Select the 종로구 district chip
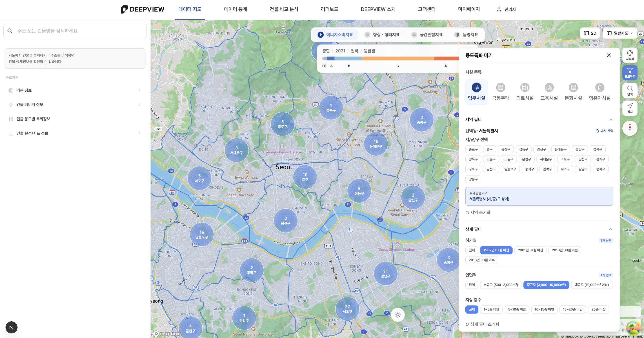The height and width of the screenshot is (338, 644). click(x=473, y=149)
